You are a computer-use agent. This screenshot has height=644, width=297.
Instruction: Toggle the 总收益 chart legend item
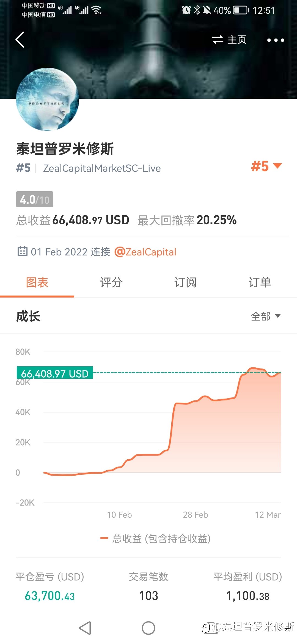coord(155,539)
